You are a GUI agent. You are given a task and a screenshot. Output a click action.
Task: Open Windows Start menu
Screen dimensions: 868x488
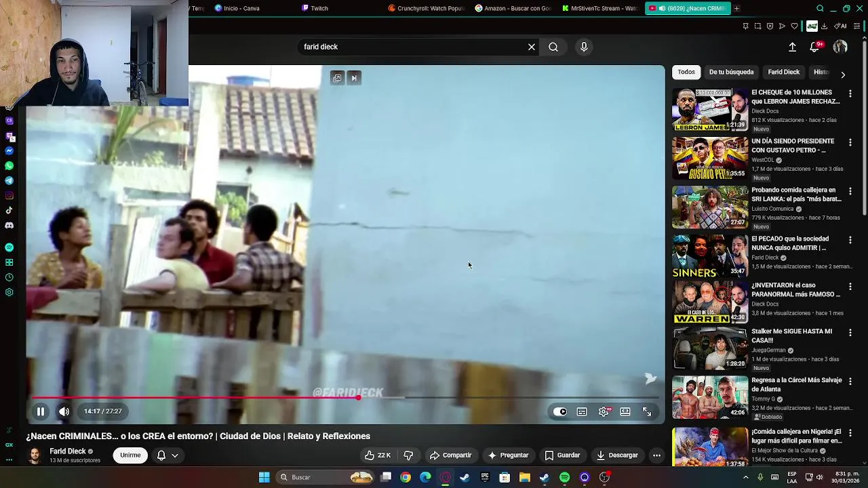[x=264, y=477]
